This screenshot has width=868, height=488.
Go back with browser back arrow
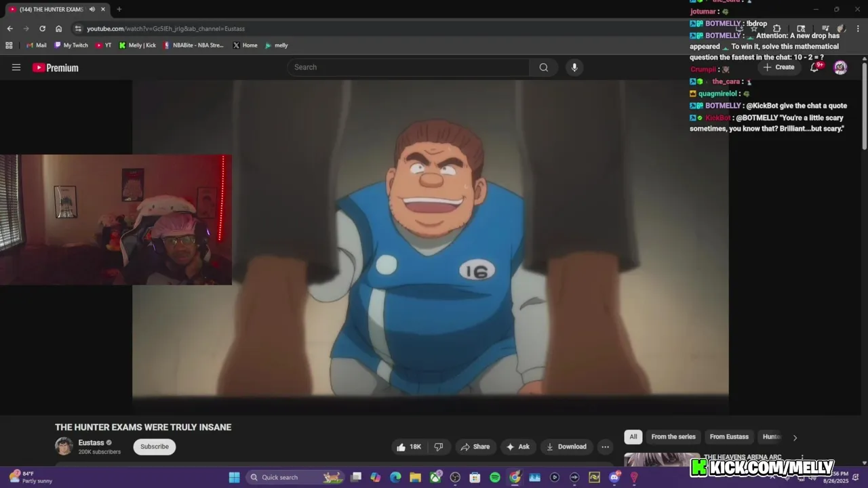tap(9, 28)
